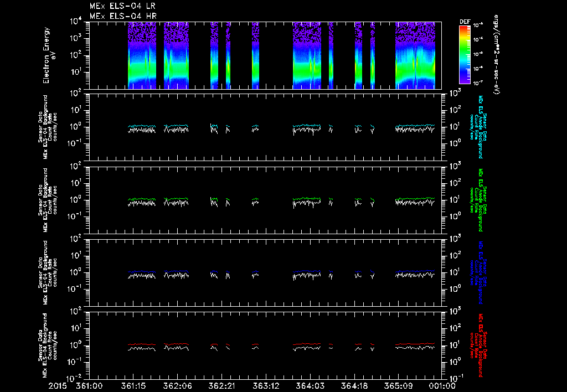This screenshot has width=567, height=392.
Task: Click the blue trace's left axis label
Action: pos(48,272)
